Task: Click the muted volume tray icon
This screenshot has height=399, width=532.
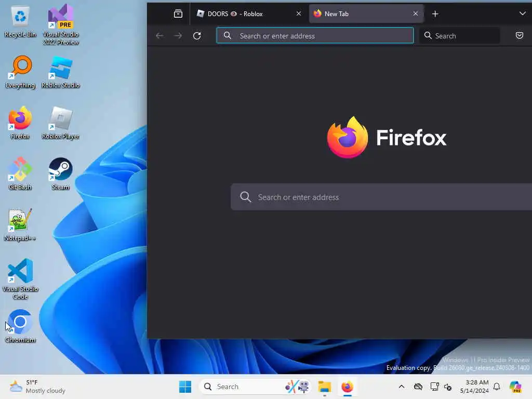Action: click(x=448, y=387)
